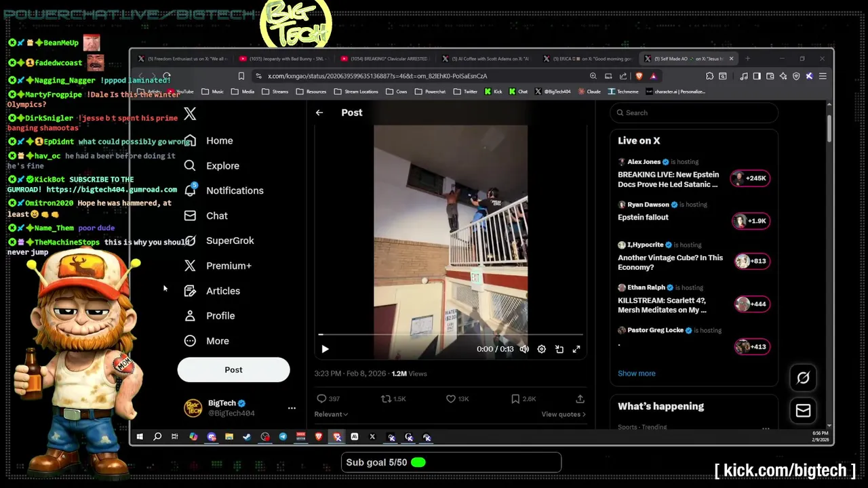The width and height of the screenshot is (868, 488).
Task: Open SuperGrok from X sidebar
Action: 219,241
